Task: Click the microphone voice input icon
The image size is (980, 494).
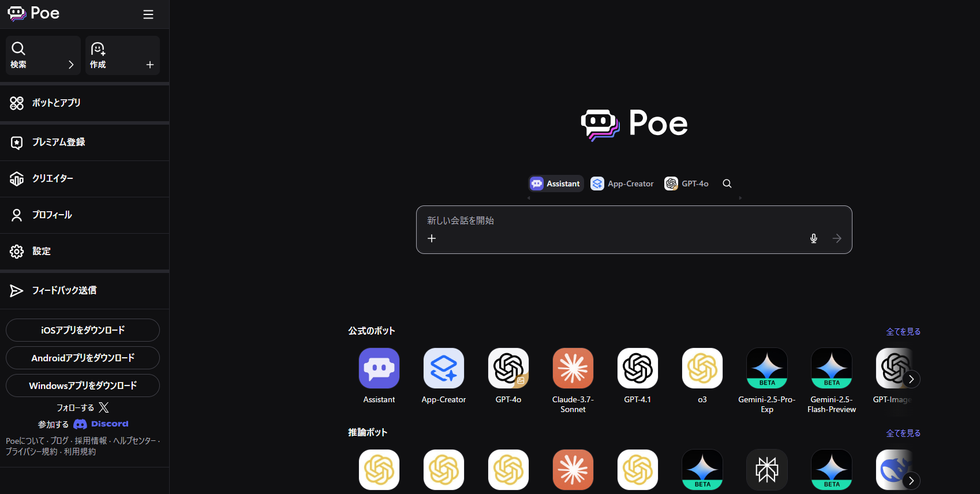Action: click(814, 238)
